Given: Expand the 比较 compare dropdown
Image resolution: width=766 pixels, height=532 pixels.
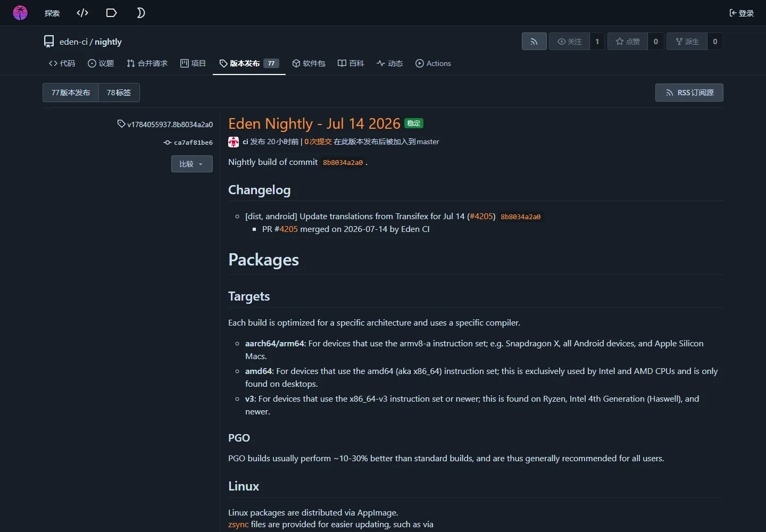Looking at the screenshot, I should coord(192,164).
